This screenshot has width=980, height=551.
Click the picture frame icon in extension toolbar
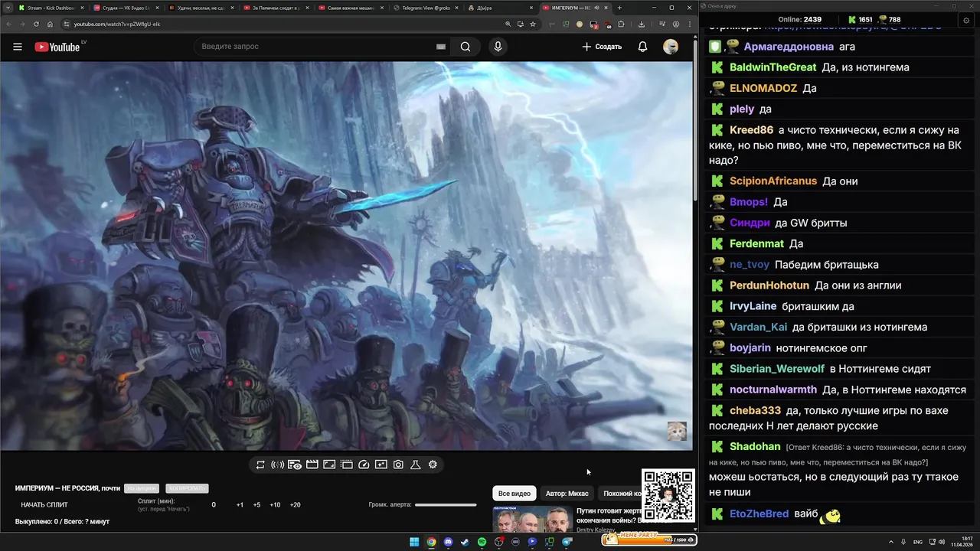329,465
